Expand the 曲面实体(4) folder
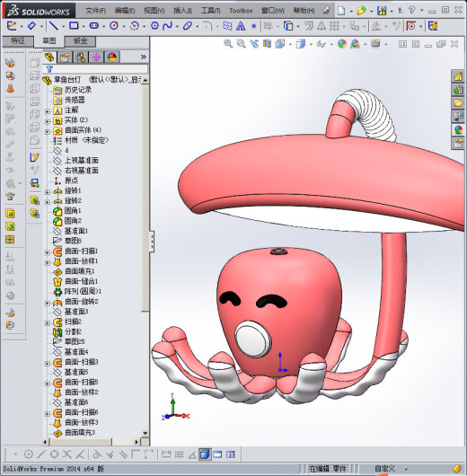This screenshot has height=476, width=467. click(x=48, y=131)
